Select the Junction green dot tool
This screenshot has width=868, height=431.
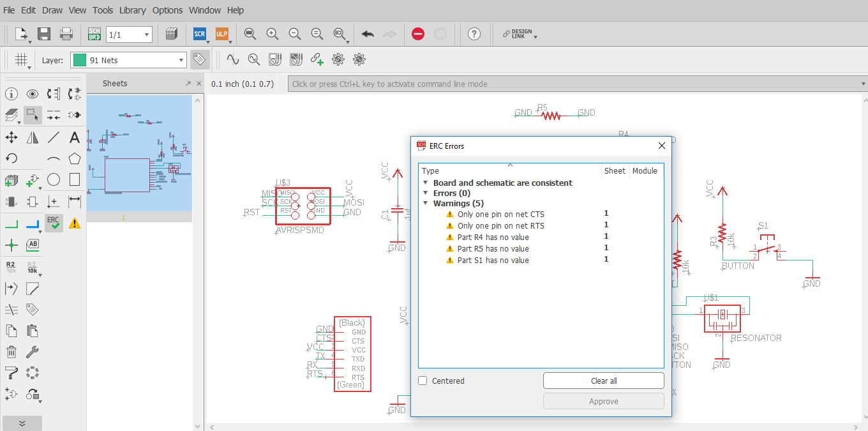click(11, 245)
